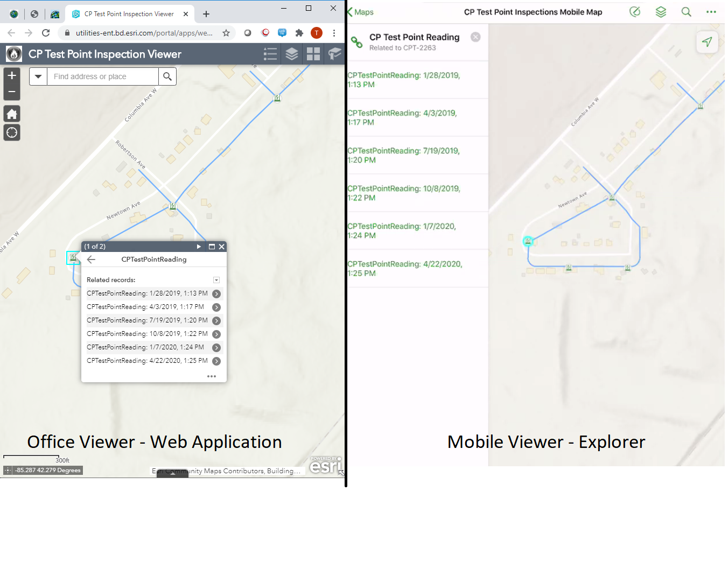Tap the Layers icon in Explorer toolbar

click(x=661, y=12)
